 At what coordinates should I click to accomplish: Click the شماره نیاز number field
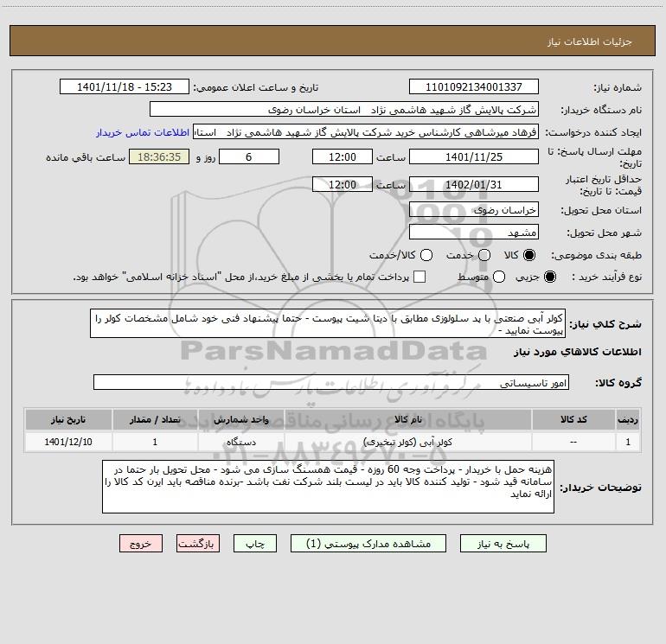click(x=473, y=87)
